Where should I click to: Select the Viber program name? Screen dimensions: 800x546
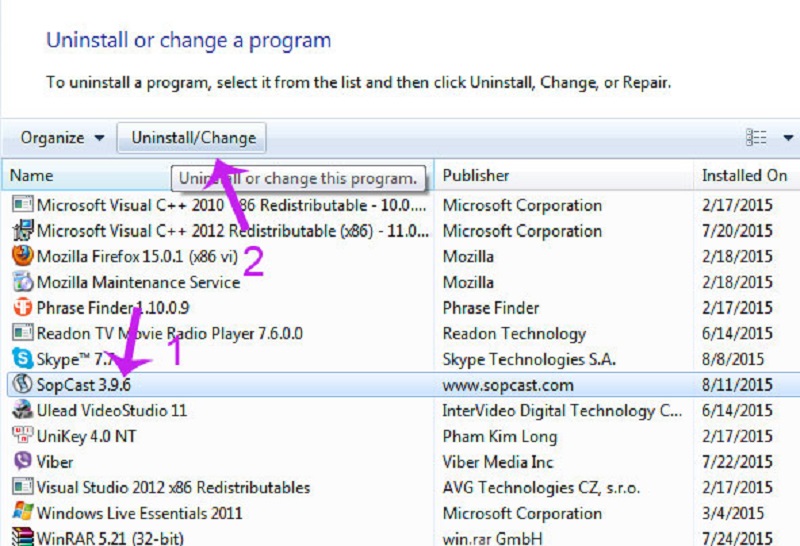click(x=55, y=462)
